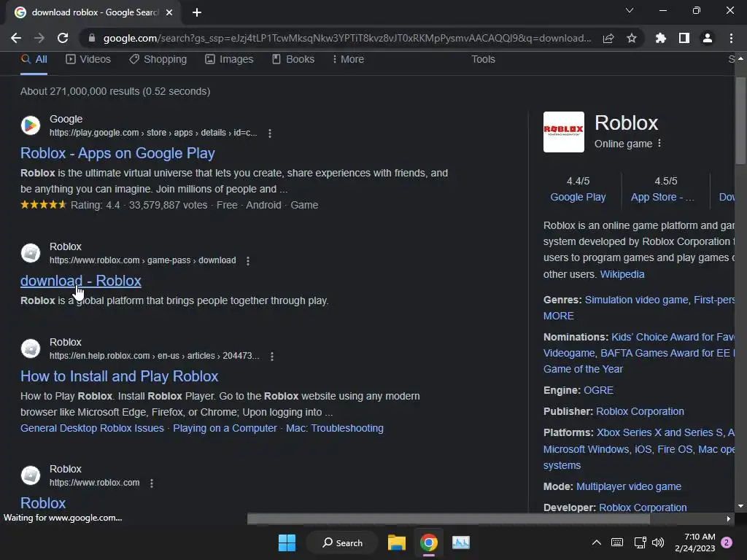
Task: Click the horizontal scrollbar at page bottom
Action: click(x=448, y=518)
